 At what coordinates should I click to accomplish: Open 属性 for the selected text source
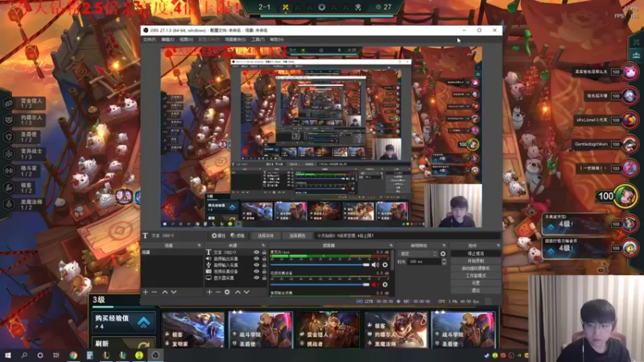(218, 236)
